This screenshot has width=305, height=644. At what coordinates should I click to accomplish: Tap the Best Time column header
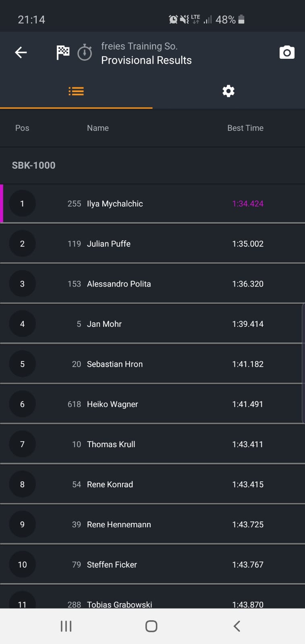245,128
